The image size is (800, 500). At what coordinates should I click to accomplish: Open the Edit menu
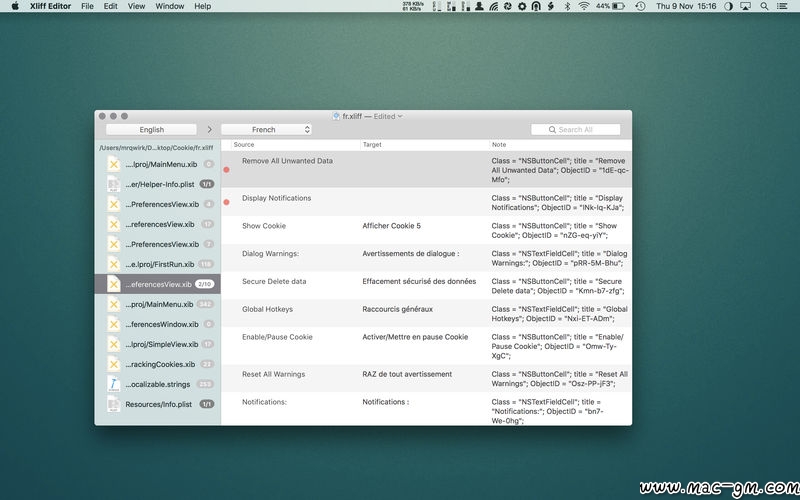[x=110, y=6]
